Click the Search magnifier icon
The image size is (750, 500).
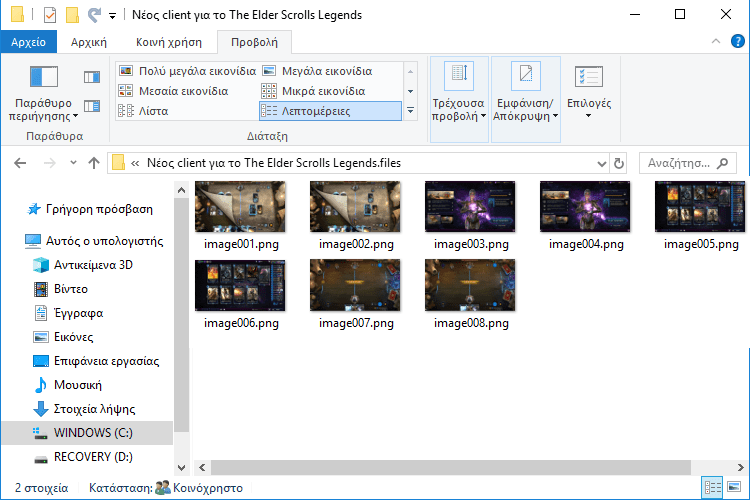point(723,163)
